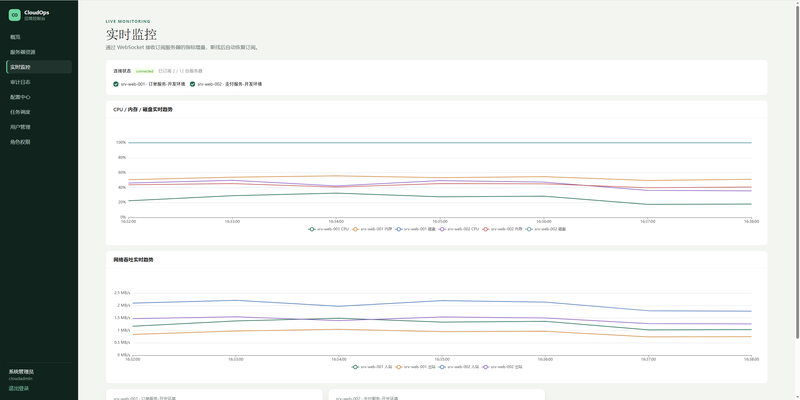The image size is (800, 400).
Task: Toggle srv-web-002 入站 legend marker
Action: click(443, 367)
